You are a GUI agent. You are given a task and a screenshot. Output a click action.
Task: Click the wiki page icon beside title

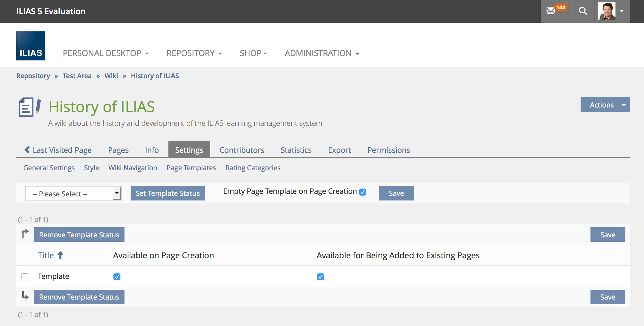tap(30, 107)
